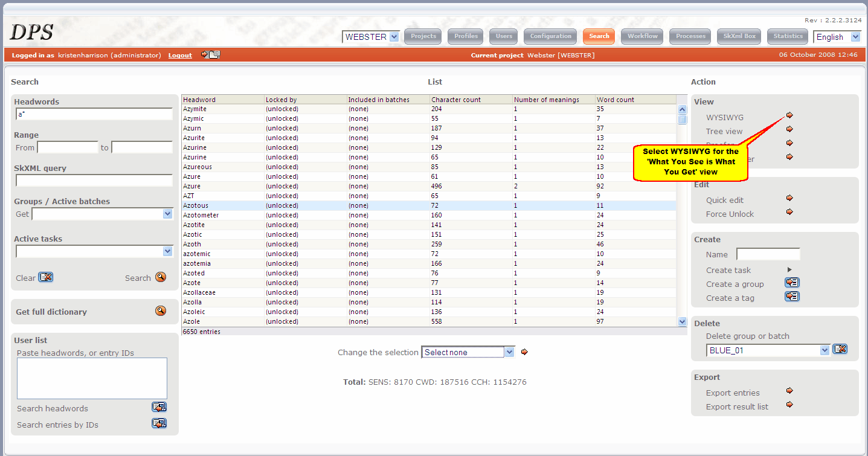Click the Paste headwords text area
Image resolution: width=868 pixels, height=456 pixels.
point(92,378)
